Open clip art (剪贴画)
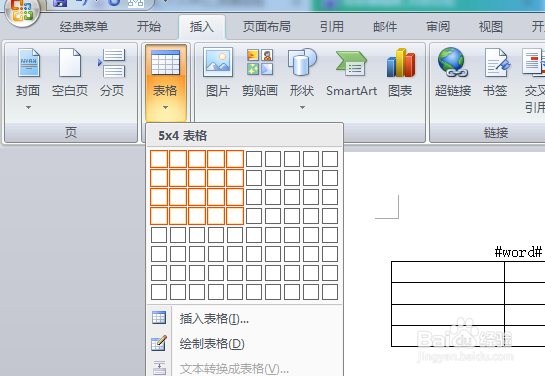 click(260, 73)
